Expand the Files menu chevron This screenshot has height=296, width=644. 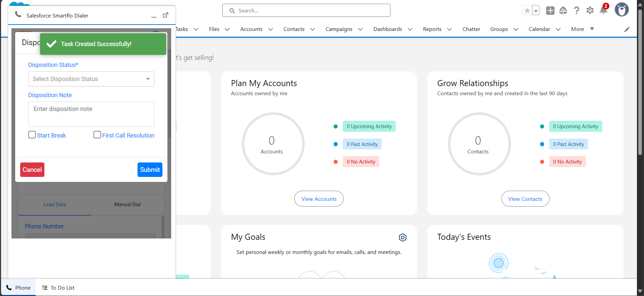tap(227, 29)
